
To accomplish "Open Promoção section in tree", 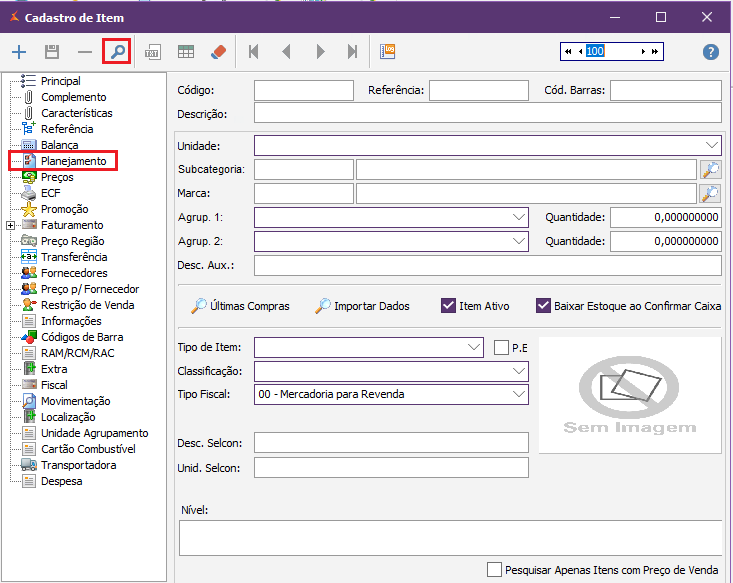I will (65, 209).
